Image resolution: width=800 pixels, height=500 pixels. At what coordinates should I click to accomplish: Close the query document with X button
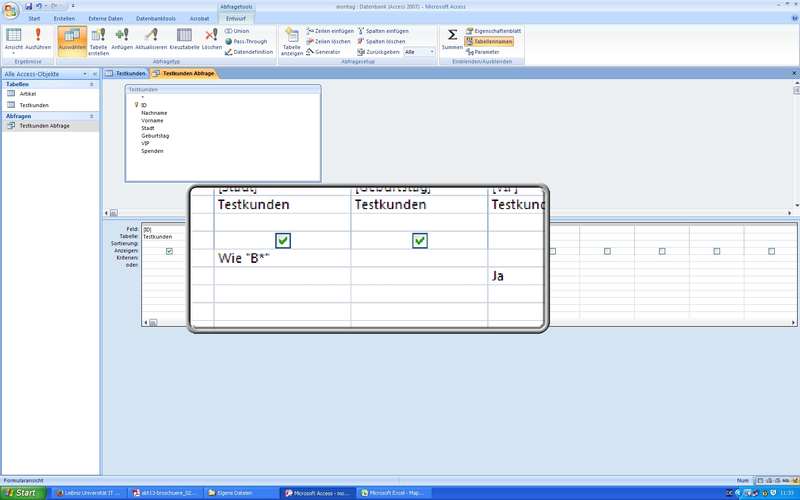coord(794,73)
